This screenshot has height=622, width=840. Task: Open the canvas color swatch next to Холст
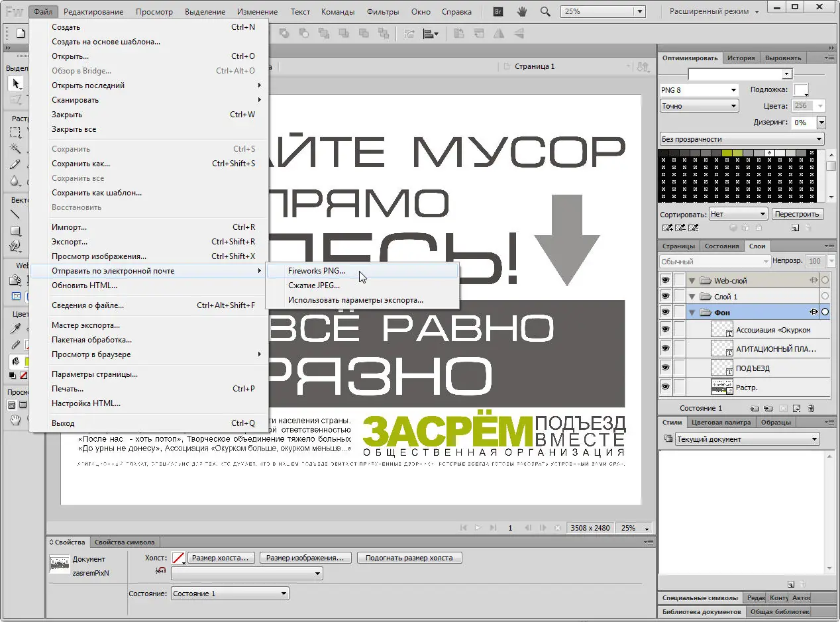pos(178,557)
